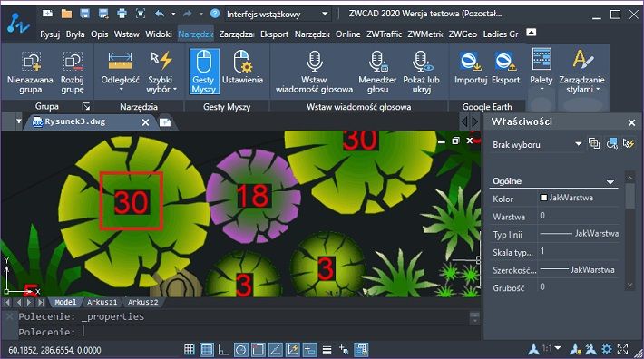Click the Typ linii JakWarstwa value
Screen dimensions: 644x359
tap(579, 234)
